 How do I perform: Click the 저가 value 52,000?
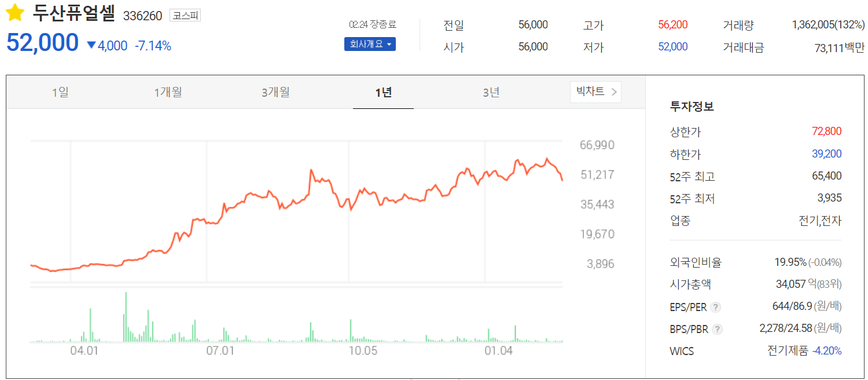pos(673,47)
